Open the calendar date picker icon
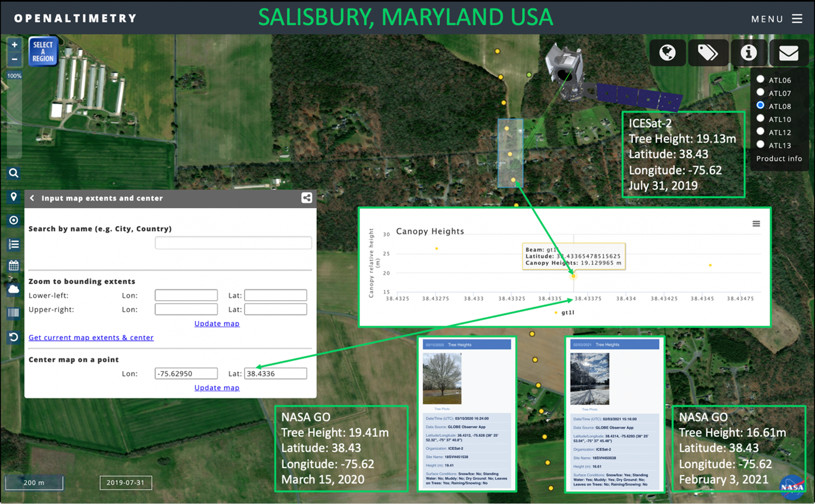 [x=14, y=265]
